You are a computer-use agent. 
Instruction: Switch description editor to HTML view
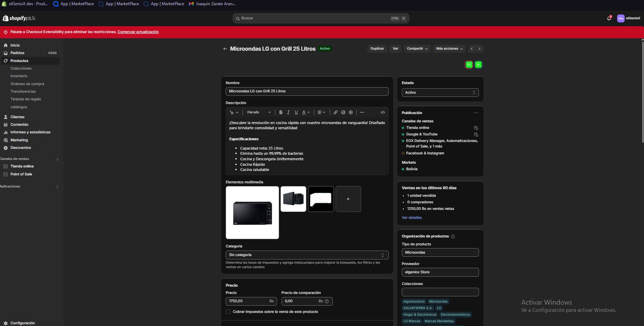pos(383,112)
